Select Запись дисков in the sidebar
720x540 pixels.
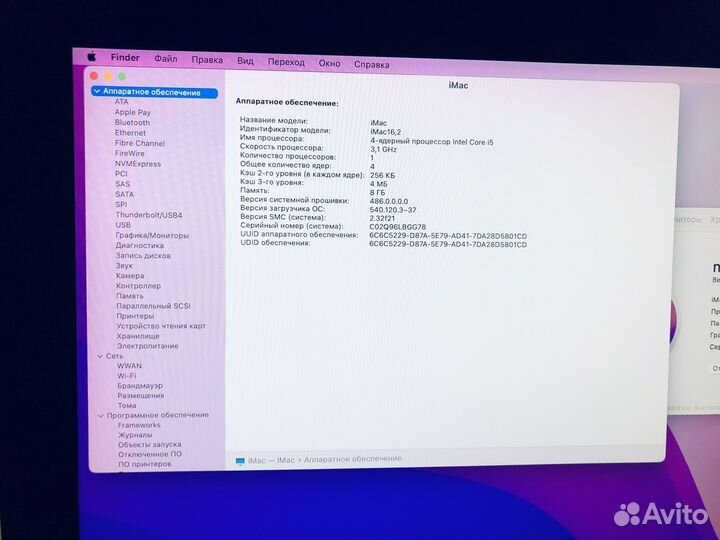143,256
